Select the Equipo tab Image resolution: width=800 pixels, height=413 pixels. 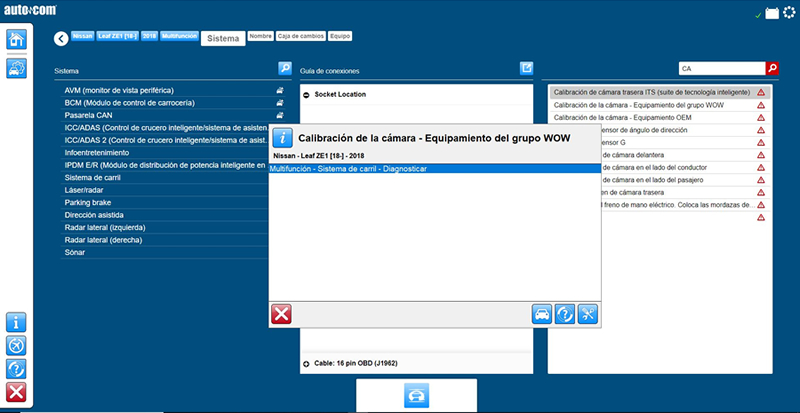click(340, 36)
